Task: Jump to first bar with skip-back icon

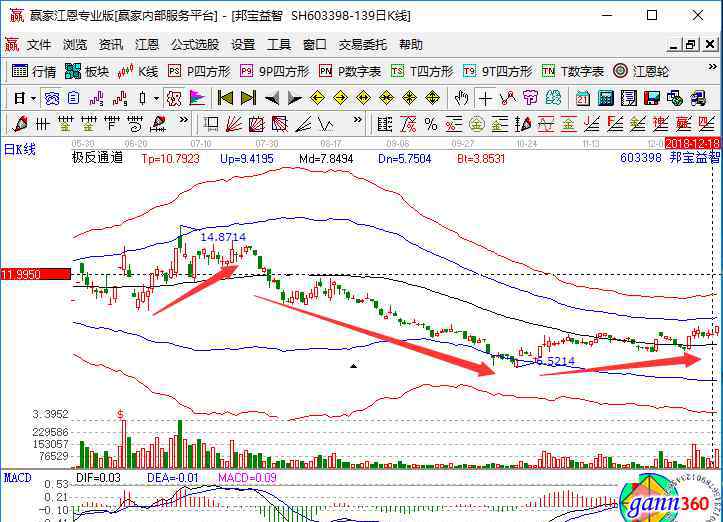Action: 225,98
